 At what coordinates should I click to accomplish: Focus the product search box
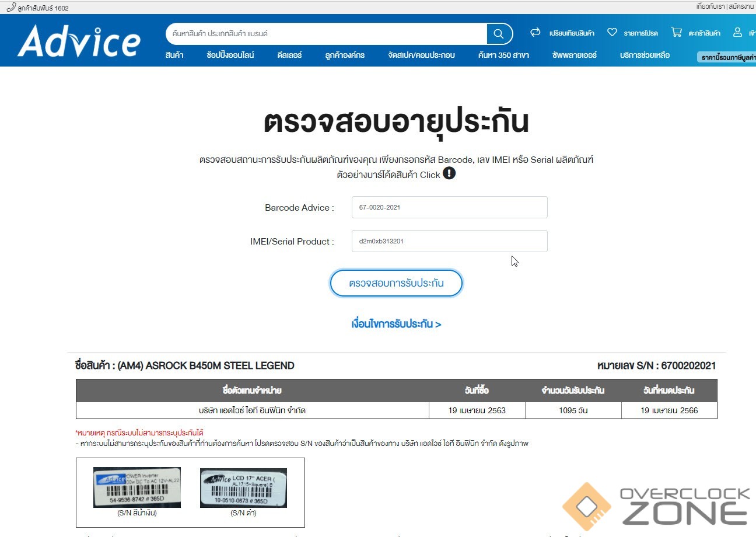[x=327, y=34]
